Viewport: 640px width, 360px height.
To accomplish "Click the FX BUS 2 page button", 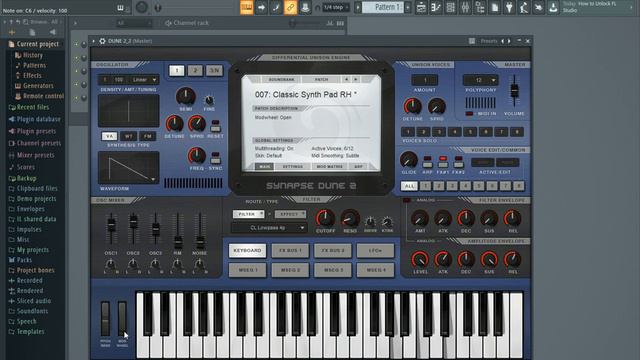I will click(x=333, y=250).
